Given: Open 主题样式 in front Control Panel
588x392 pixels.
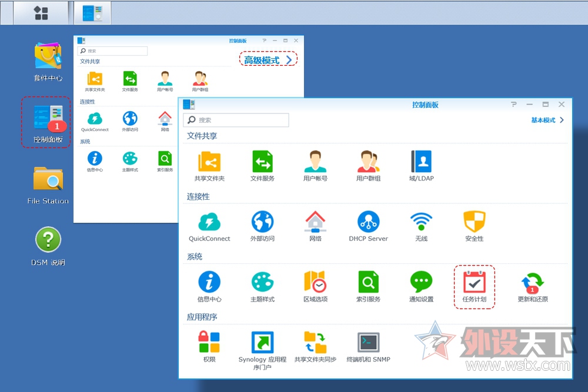Looking at the screenshot, I should 262,286.
